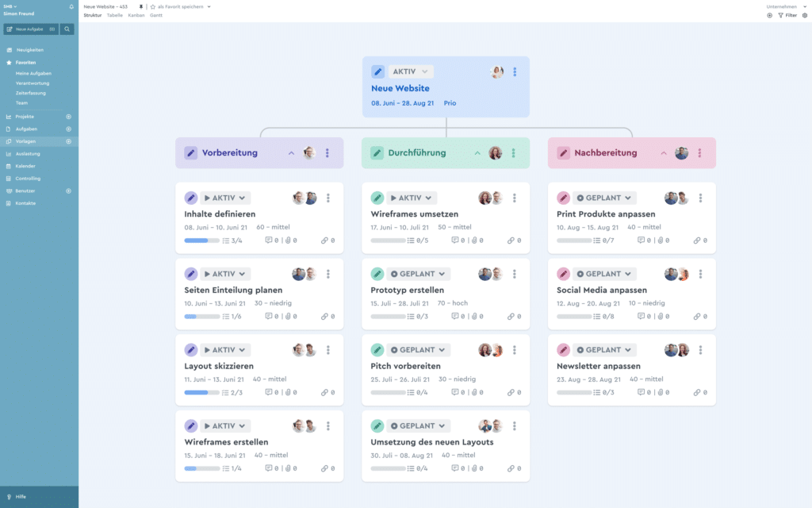Open GEPLANT status dropdown on Newsletter anpassen
This screenshot has width=812, height=508.
[x=606, y=350]
